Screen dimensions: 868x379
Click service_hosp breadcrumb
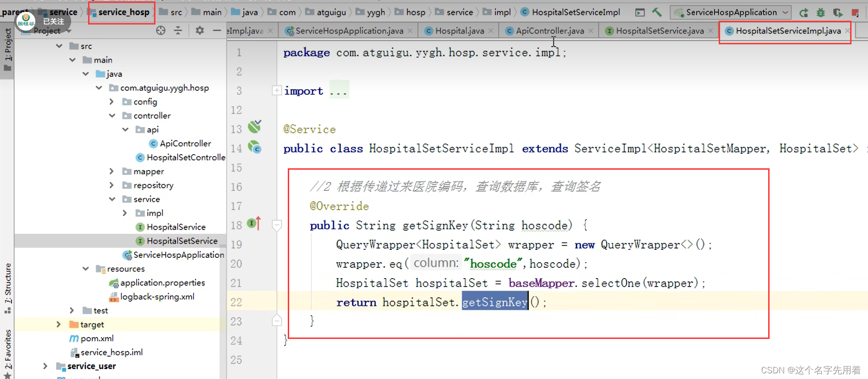(123, 12)
